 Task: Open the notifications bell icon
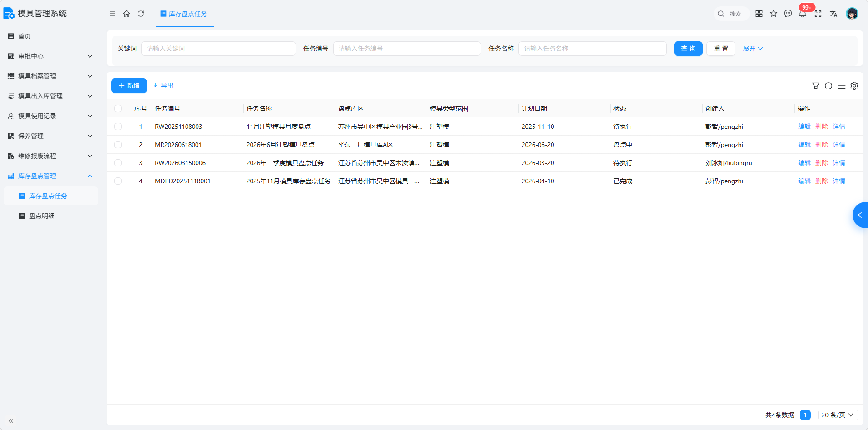[x=803, y=14]
